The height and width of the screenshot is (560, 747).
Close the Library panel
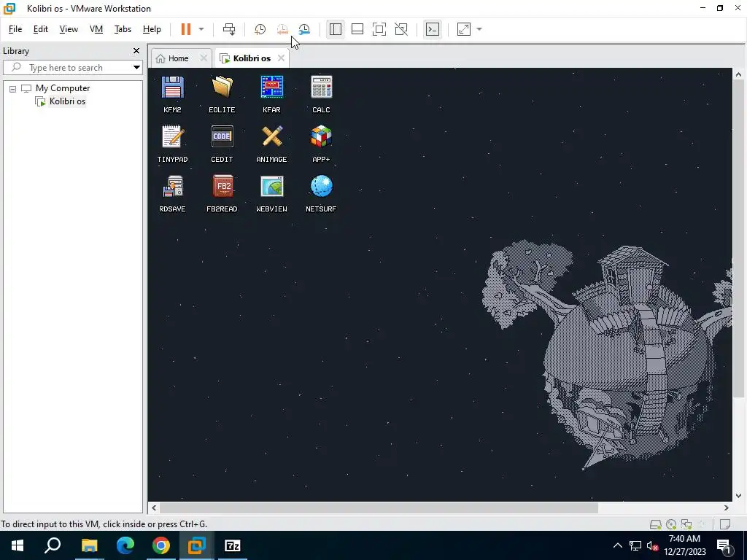(x=136, y=51)
